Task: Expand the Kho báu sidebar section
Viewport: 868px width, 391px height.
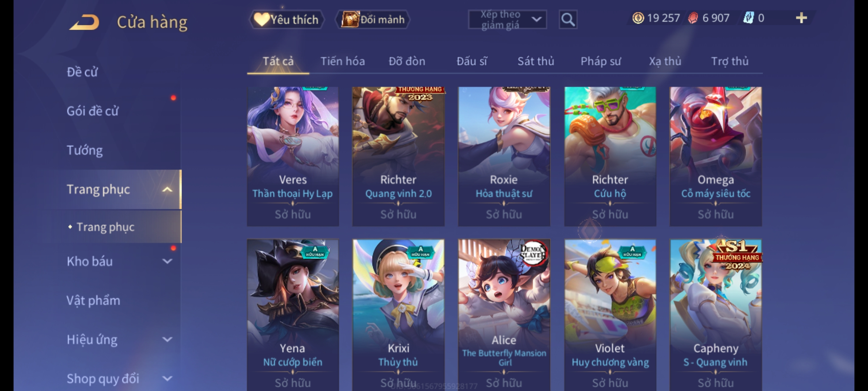Action: [167, 261]
